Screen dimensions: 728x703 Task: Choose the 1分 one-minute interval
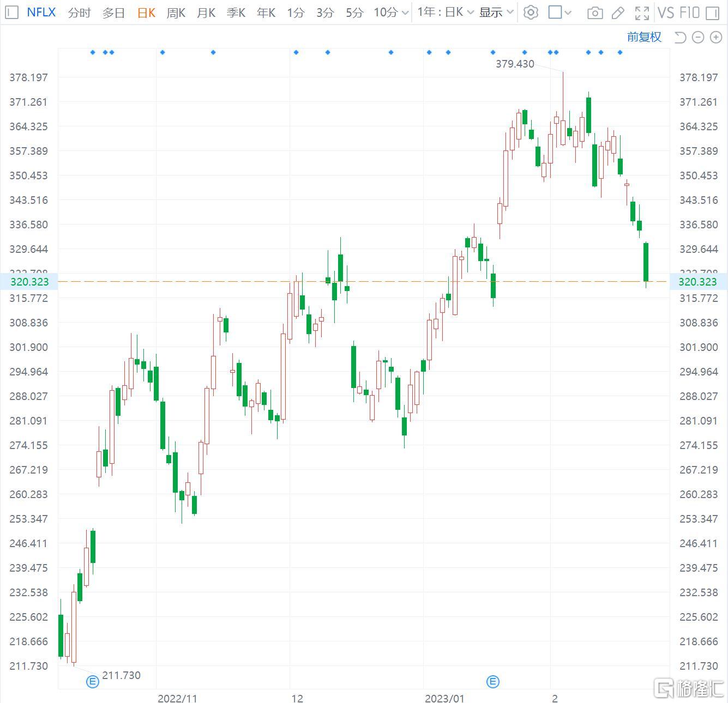(x=296, y=12)
